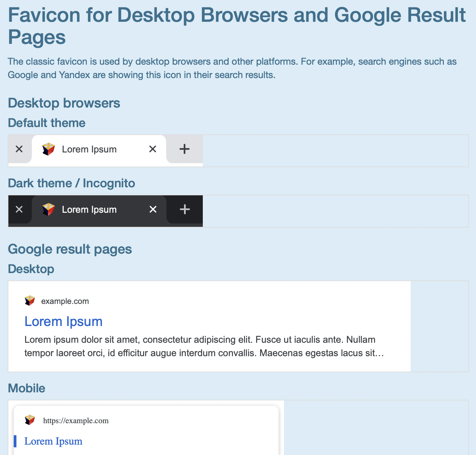Image resolution: width=476 pixels, height=455 pixels.
Task: Click the X at the left of the dark tab bar
Action: (19, 209)
